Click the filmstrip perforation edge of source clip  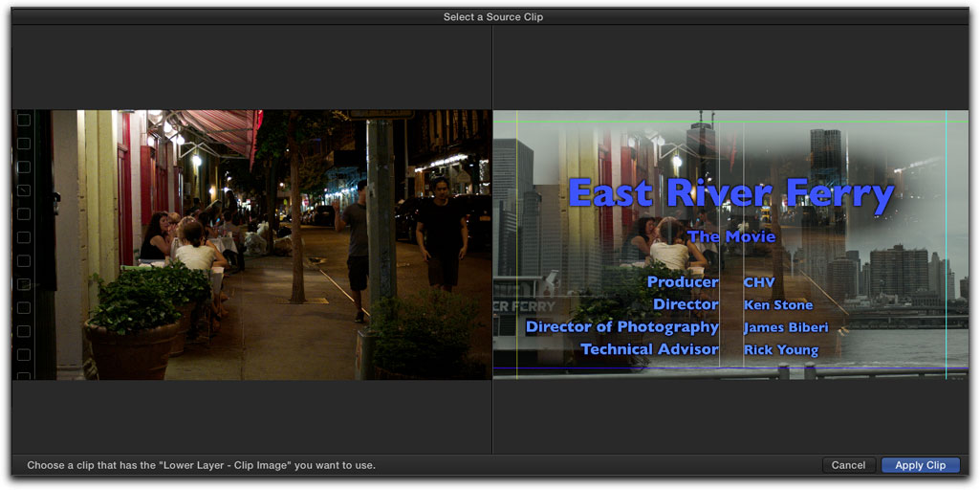click(x=23, y=244)
